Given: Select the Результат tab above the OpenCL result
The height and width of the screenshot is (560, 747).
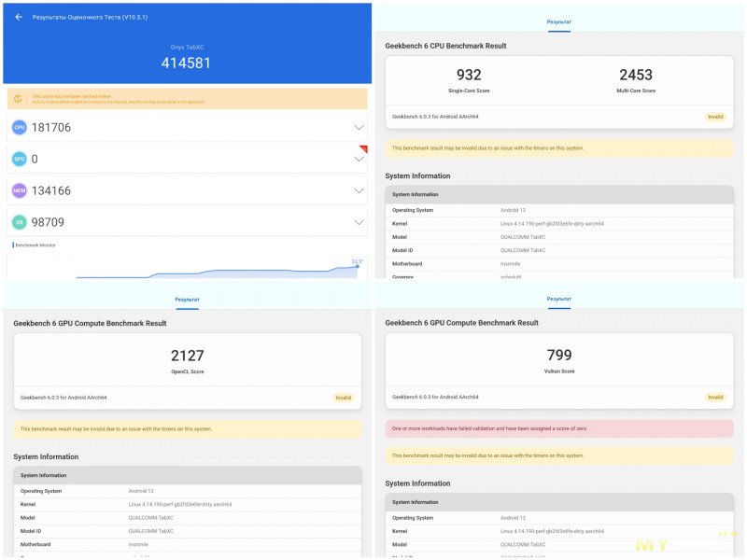Looking at the screenshot, I should click(188, 300).
